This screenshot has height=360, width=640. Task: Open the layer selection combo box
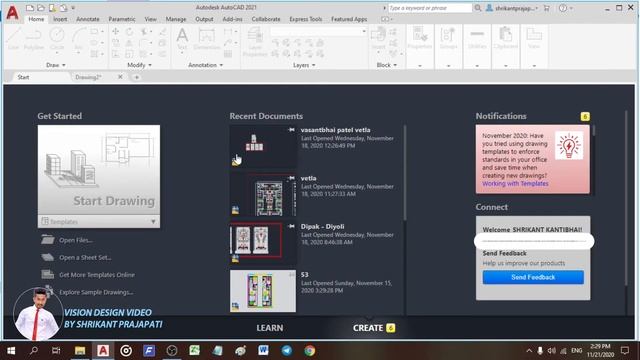[318, 31]
